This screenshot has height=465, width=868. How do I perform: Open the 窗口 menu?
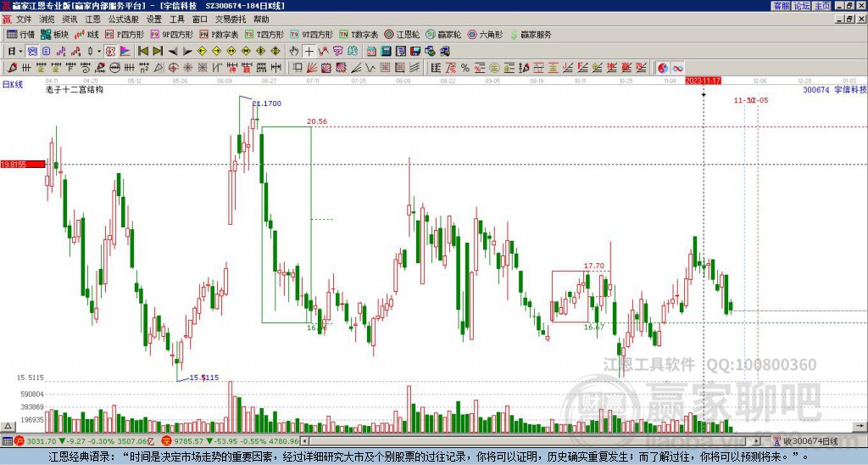coord(200,20)
